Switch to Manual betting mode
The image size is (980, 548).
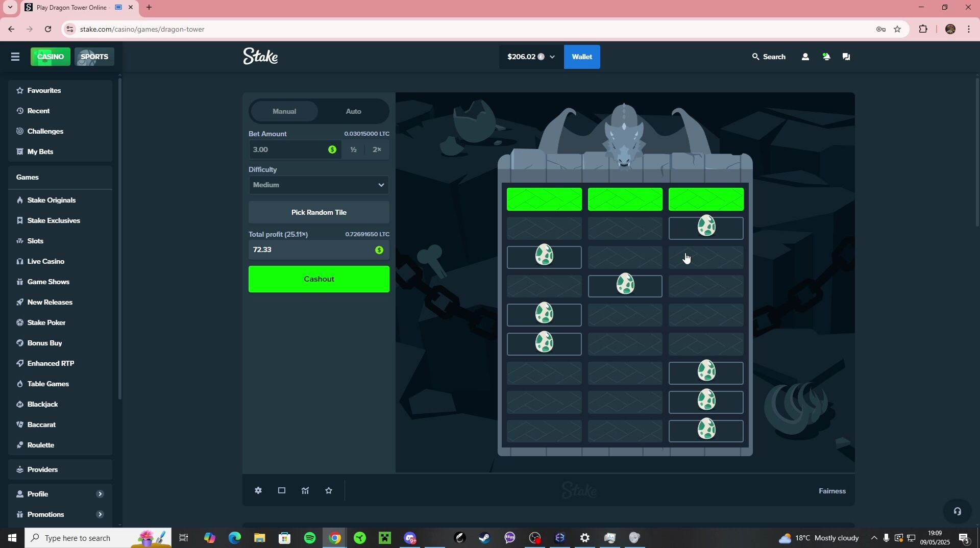[x=284, y=111]
